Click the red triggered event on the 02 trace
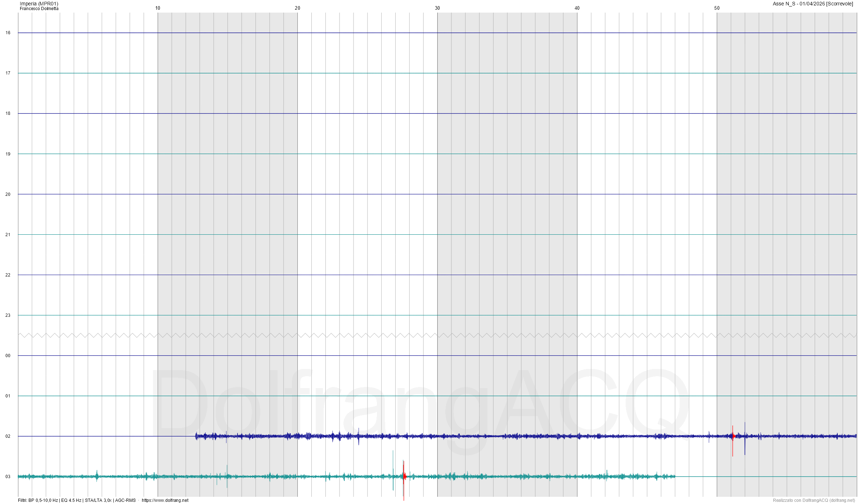Screen dimensions: 864x504 click(x=733, y=436)
